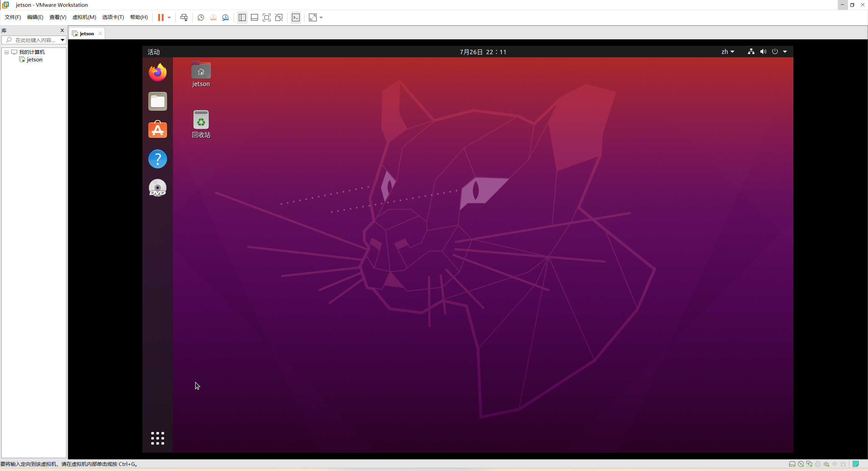Screen dimensions: 868x471
Task: Open the clock menu showing 7月26日 22:11
Action: tap(483, 52)
